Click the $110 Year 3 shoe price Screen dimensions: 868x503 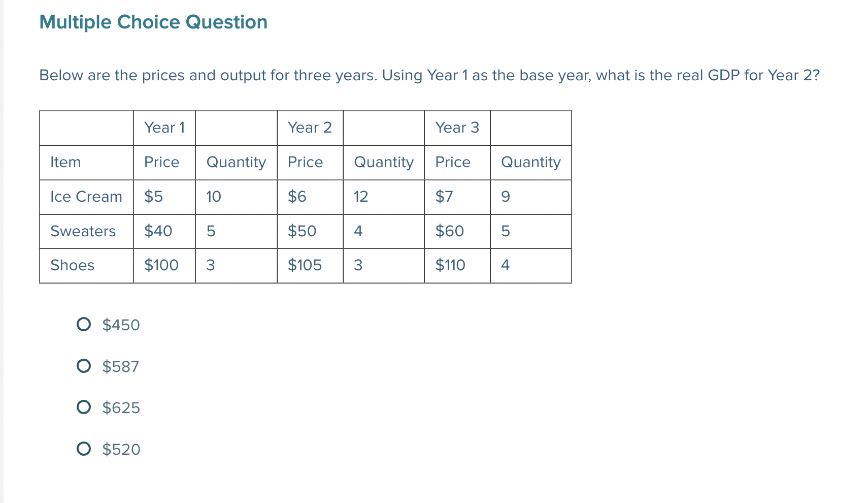click(x=449, y=265)
